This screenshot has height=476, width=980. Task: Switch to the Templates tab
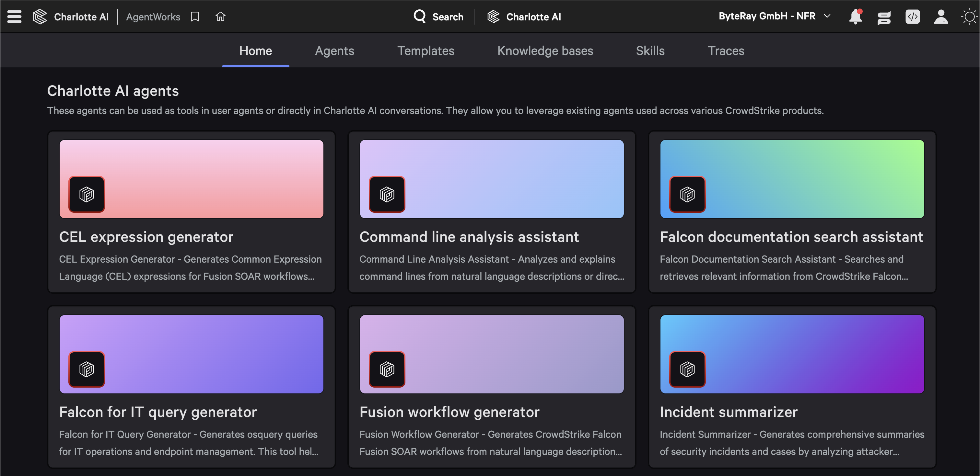pyautogui.click(x=426, y=51)
